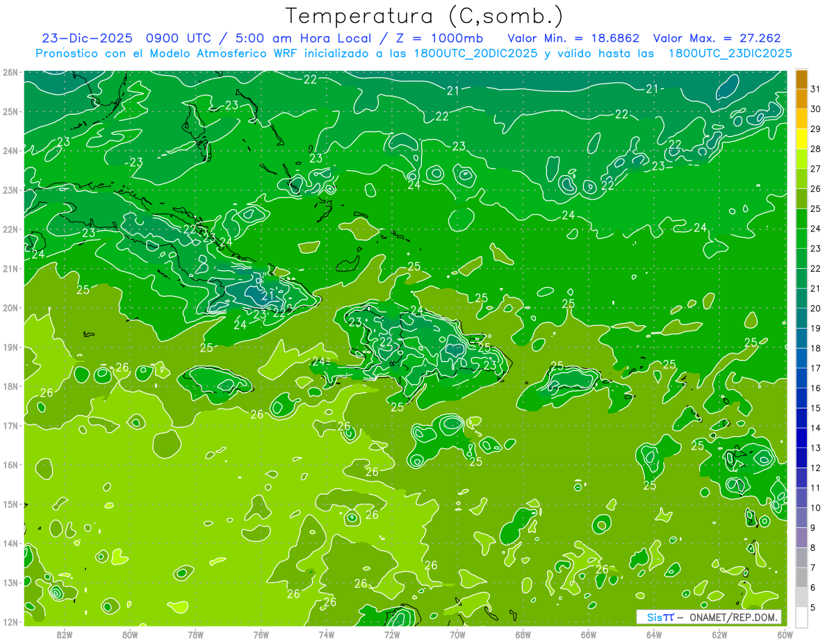Viewport: 834px width, 644px height.
Task: Click the legend value '13' on color scale
Action: [x=815, y=448]
